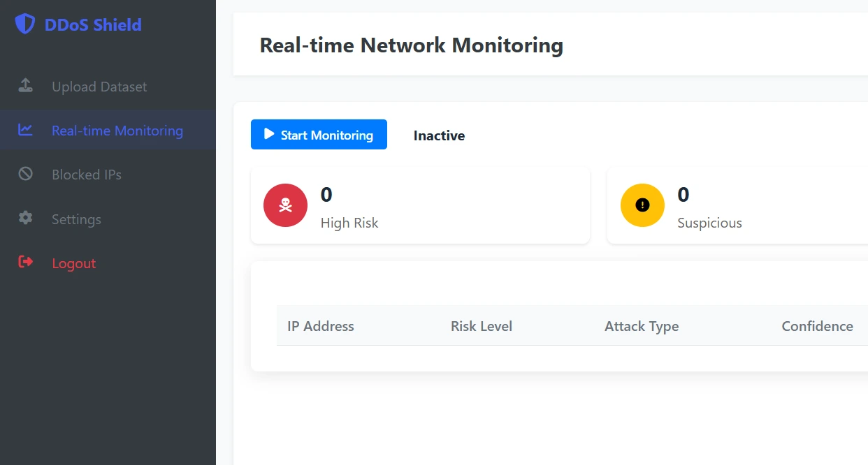Go to the Settings page
Viewport: 868px width, 465px height.
77,219
